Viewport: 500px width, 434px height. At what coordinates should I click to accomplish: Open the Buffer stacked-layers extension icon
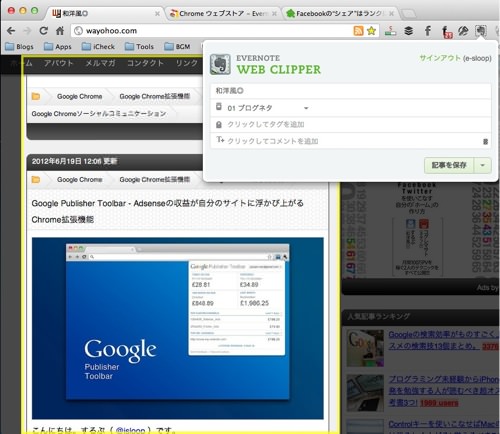[409, 31]
